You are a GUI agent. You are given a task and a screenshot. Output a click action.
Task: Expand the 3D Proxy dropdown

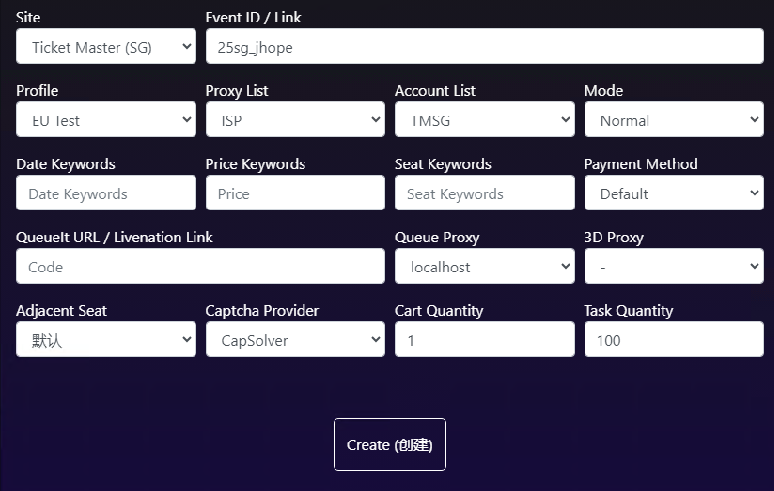click(673, 266)
